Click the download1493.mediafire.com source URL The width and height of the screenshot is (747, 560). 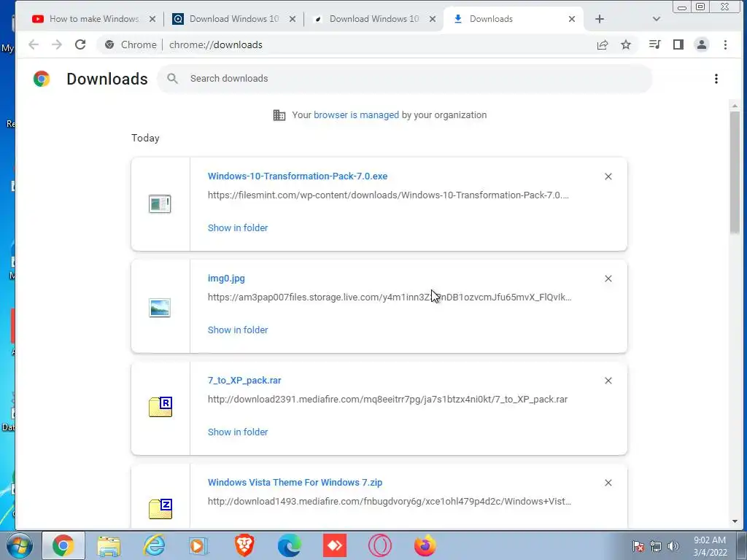(390, 502)
